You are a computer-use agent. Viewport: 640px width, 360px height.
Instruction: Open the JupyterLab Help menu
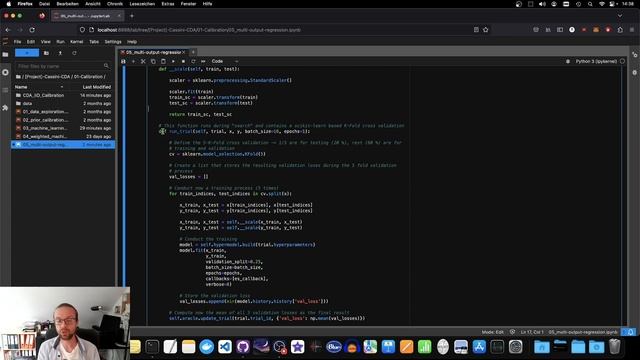132,42
